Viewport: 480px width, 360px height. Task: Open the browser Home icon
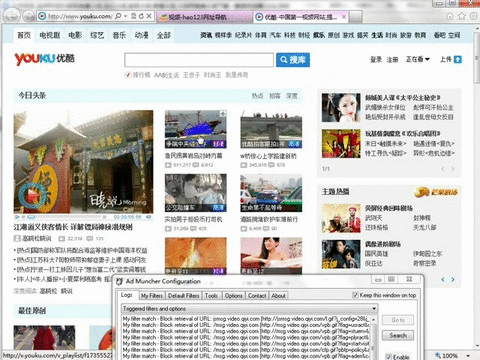pos(450,16)
